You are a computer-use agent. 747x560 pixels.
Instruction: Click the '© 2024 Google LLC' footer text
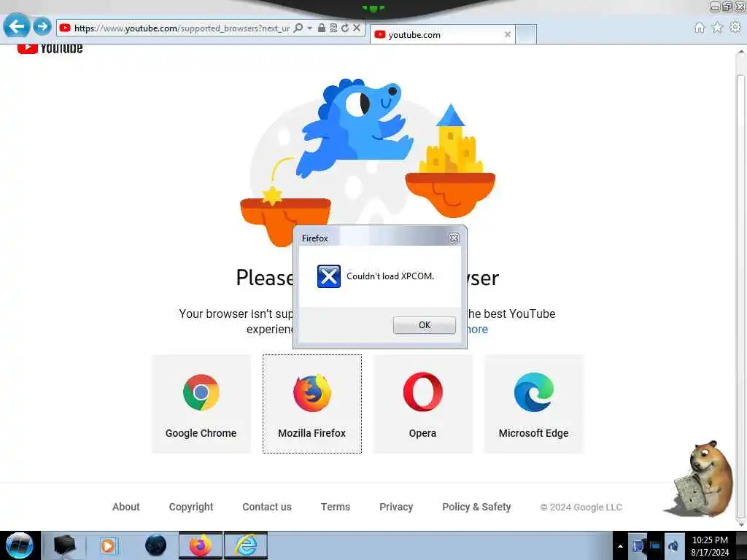coord(581,507)
